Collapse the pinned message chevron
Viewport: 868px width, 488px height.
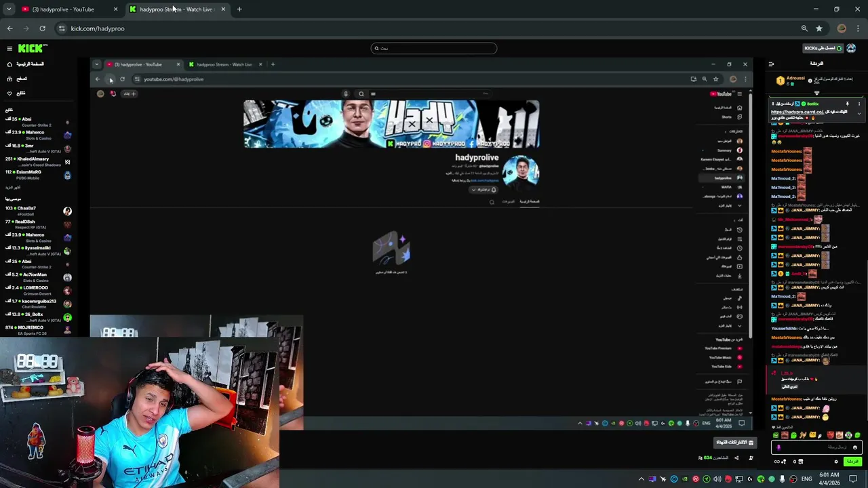tap(859, 114)
